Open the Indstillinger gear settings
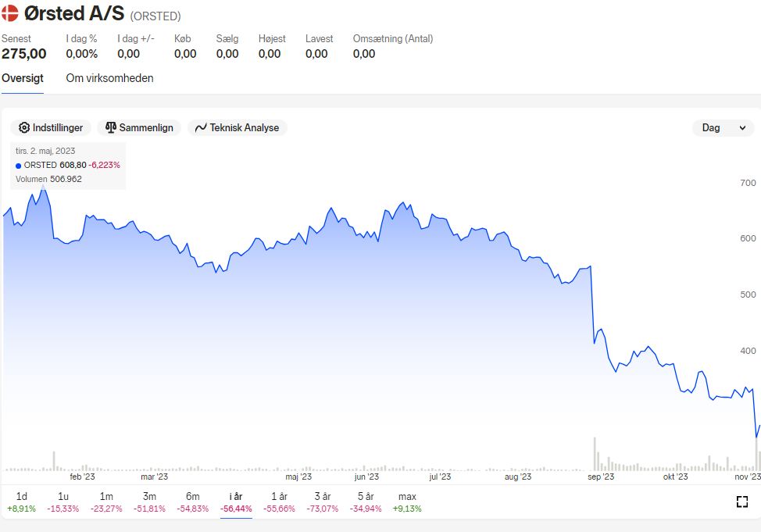761x532 pixels. pos(51,127)
